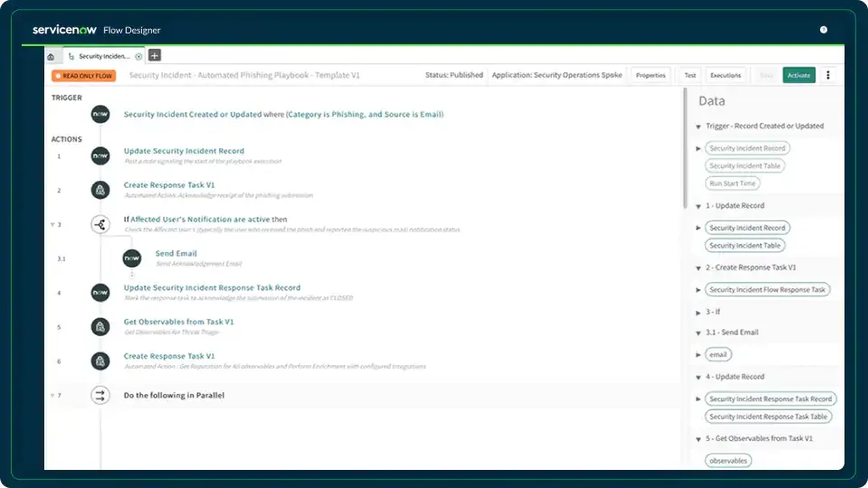Click Security Incident Table pill under step 1
The image size is (868, 488).
744,246
